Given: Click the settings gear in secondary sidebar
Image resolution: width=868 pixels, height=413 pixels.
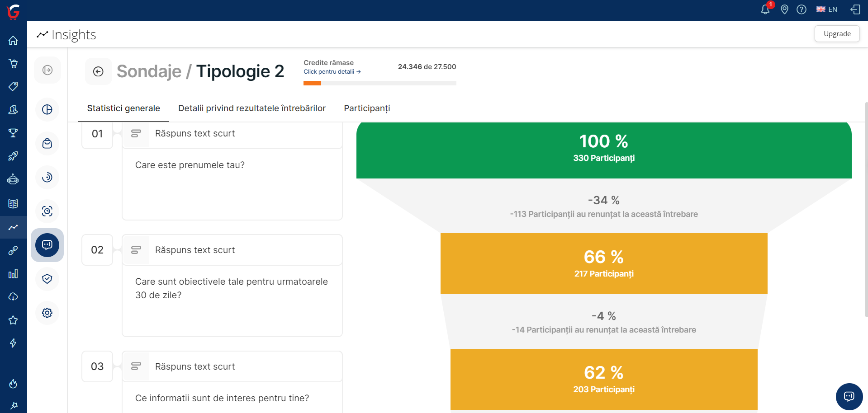Looking at the screenshot, I should (x=47, y=313).
